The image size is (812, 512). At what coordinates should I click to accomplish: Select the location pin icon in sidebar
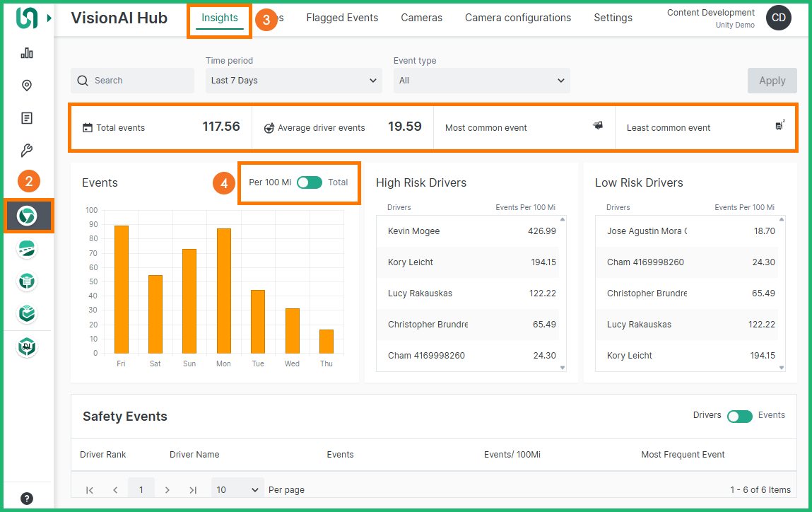click(x=27, y=85)
